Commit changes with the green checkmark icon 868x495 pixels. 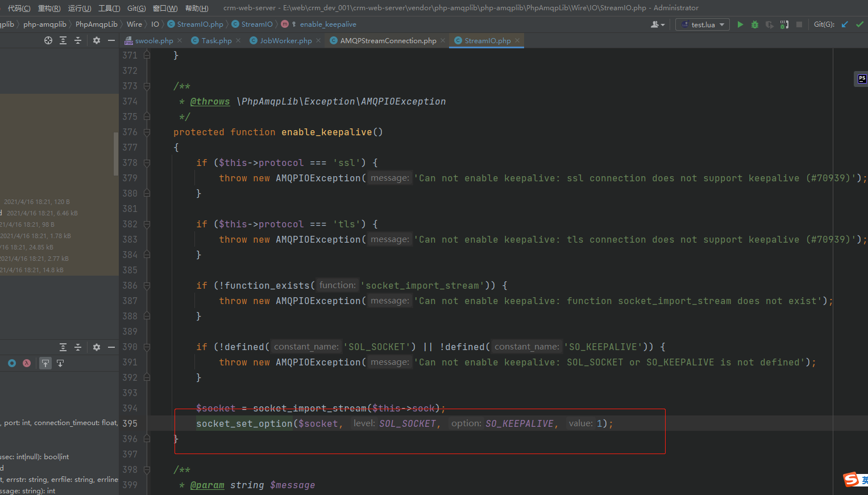(x=859, y=24)
